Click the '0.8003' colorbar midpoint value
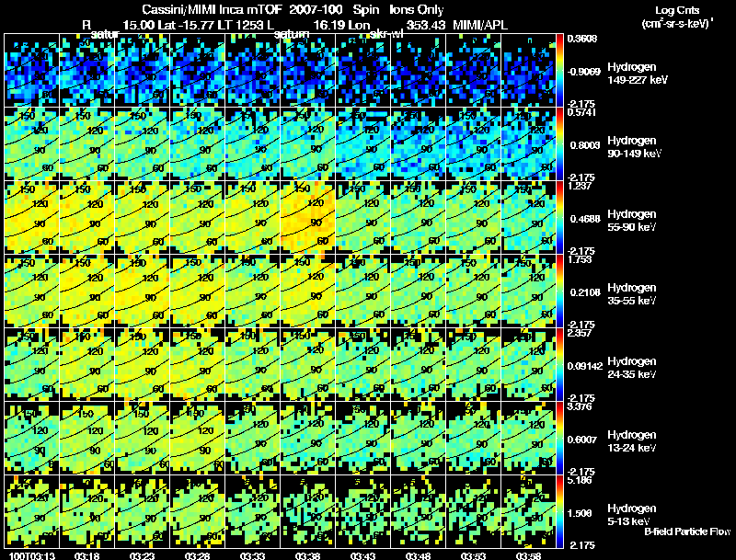This screenshot has width=736, height=560. (x=583, y=145)
